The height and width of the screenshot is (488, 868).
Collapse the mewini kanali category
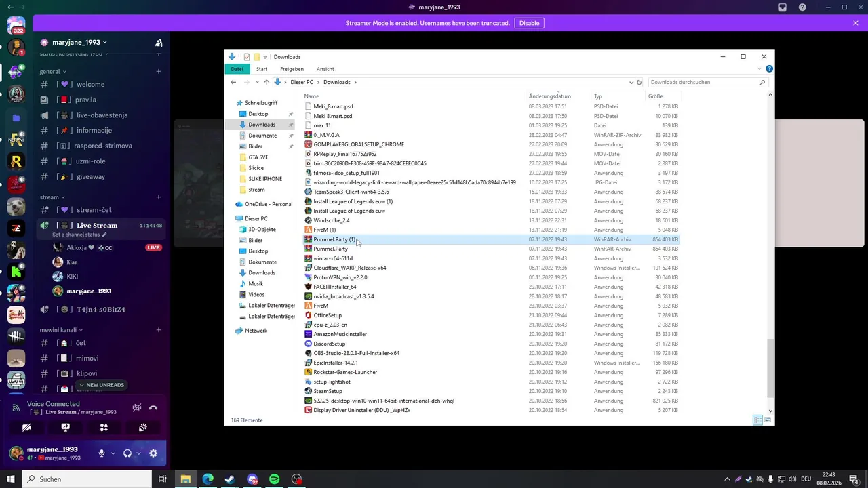60,330
